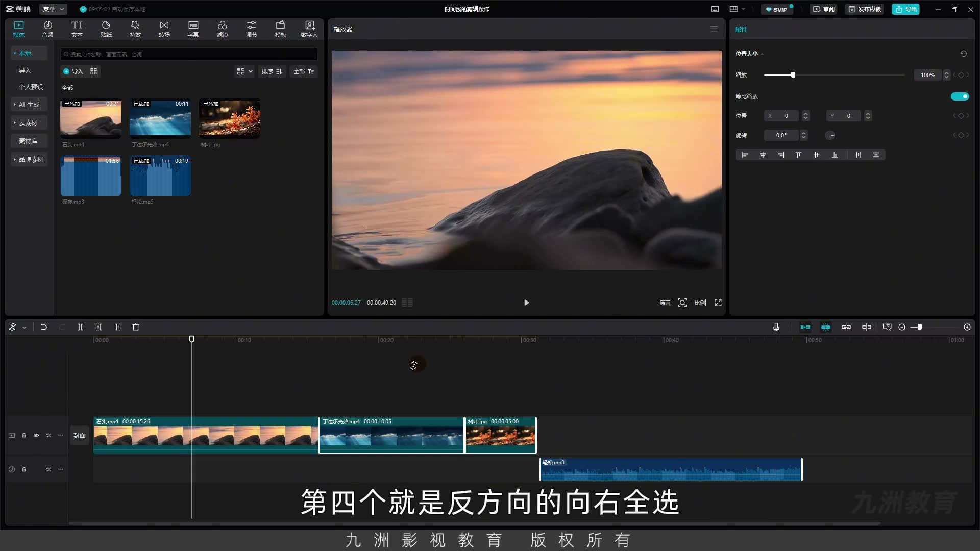
Task: Switch to the 贴纸 stickers tab
Action: 106,29
